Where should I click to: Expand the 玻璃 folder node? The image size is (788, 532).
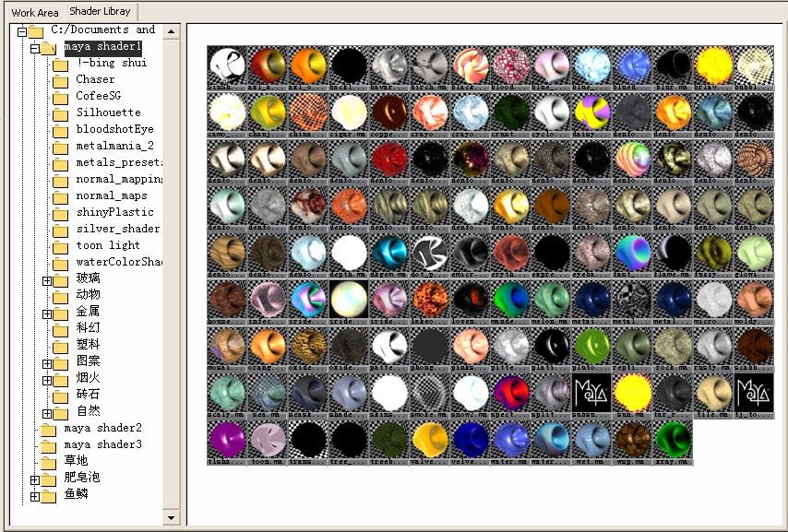48,280
